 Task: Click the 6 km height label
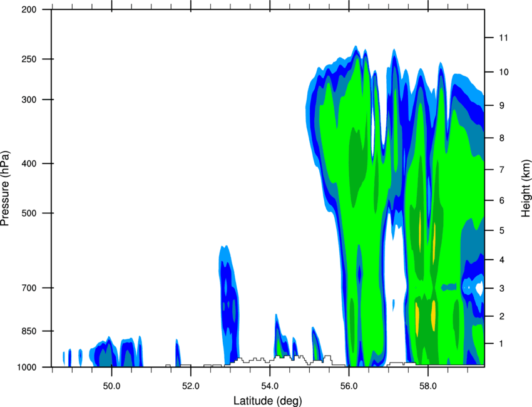click(501, 200)
